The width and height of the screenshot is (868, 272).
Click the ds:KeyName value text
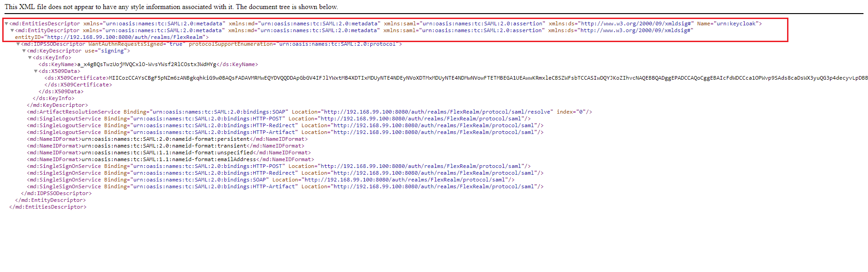[146, 64]
